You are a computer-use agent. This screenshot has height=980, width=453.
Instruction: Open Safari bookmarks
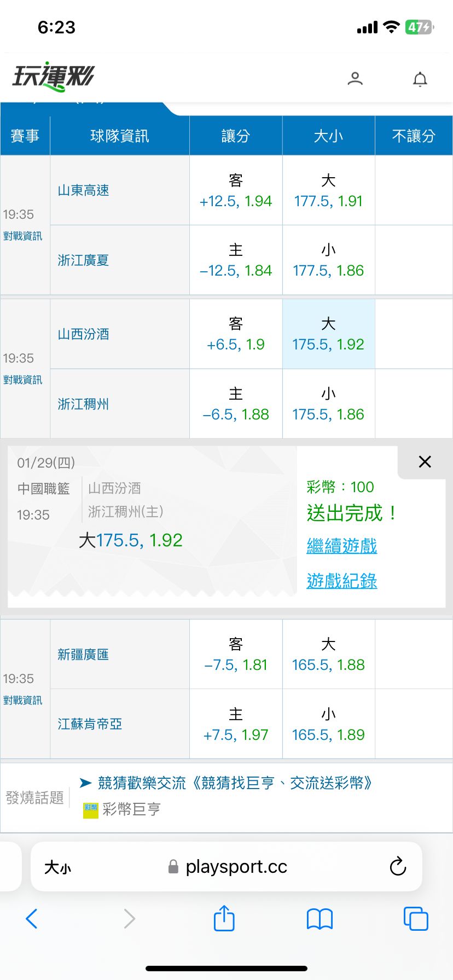click(x=320, y=919)
